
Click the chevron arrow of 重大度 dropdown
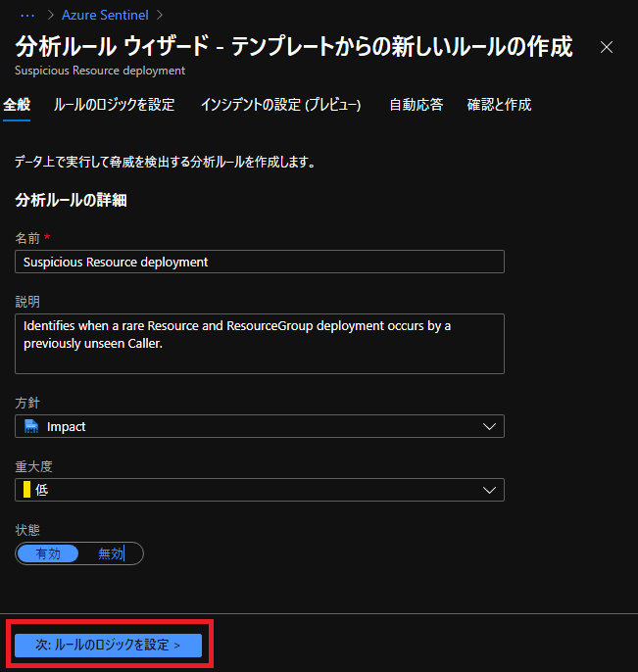point(489,490)
